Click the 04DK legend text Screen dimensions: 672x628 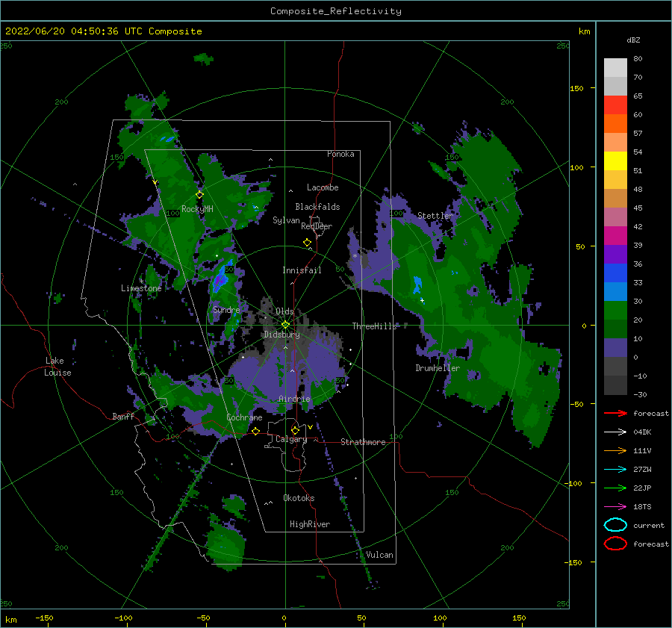[642, 432]
